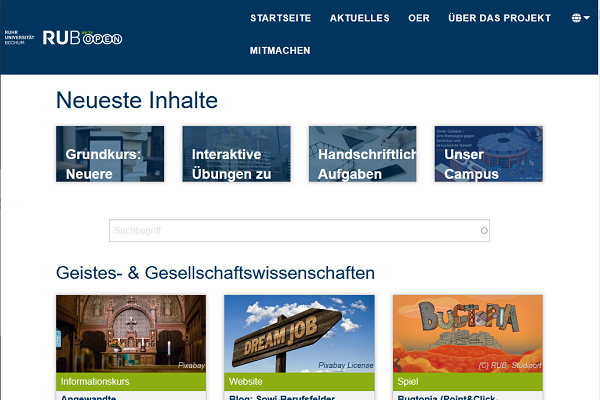Navigate to Über das Projekt
This screenshot has width=600, height=400.
coord(499,18)
